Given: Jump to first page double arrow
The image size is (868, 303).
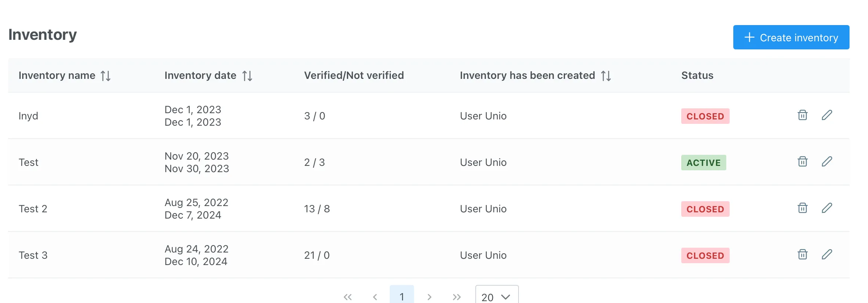Looking at the screenshot, I should [x=347, y=297].
